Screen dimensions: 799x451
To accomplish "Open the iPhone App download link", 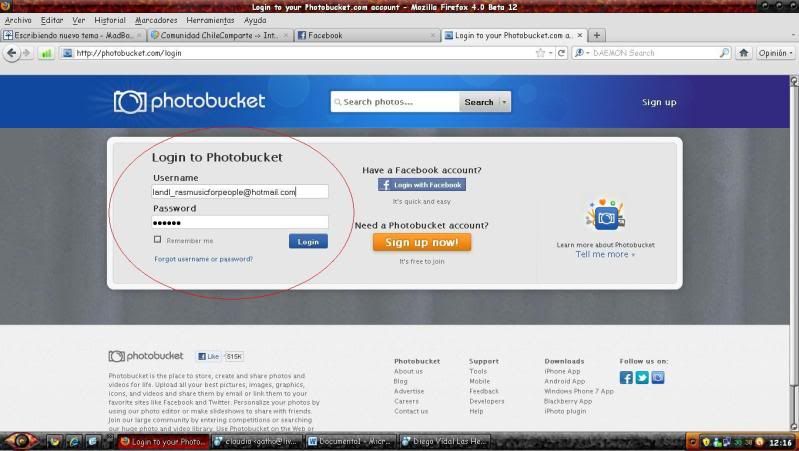I will click(x=562, y=372).
